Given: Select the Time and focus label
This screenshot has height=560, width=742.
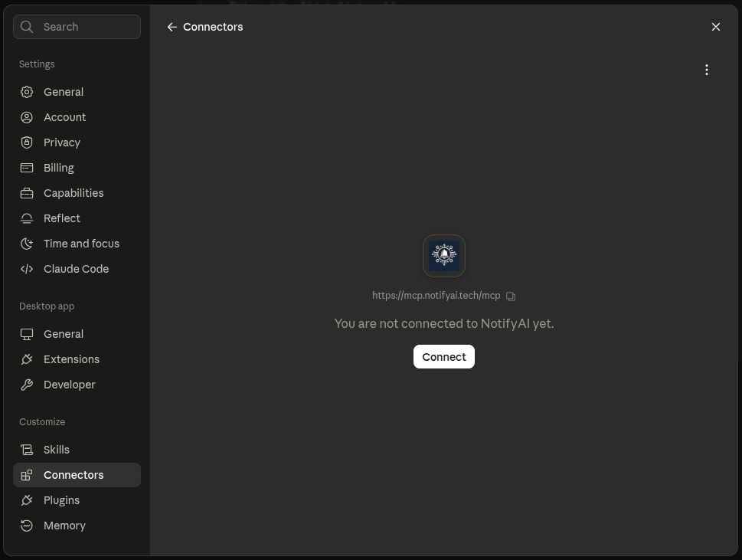Looking at the screenshot, I should pyautogui.click(x=81, y=244).
